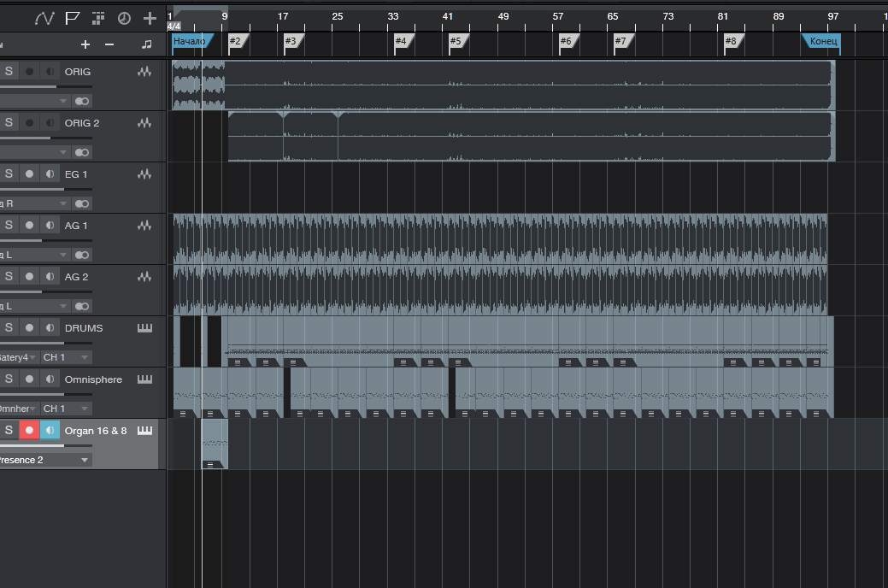The height and width of the screenshot is (588, 888).
Task: Open the Omnisphere CH 1 channel dropdown
Action: 66,409
